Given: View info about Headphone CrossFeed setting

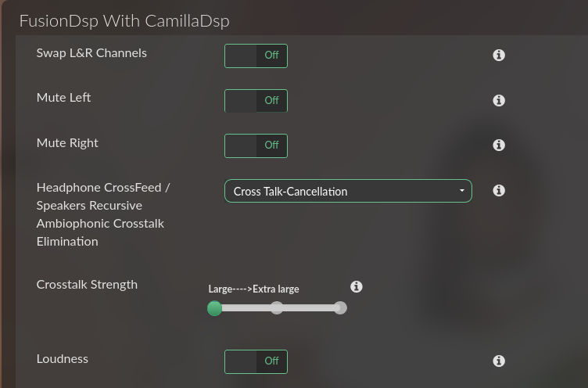Looking at the screenshot, I should pyautogui.click(x=499, y=190).
